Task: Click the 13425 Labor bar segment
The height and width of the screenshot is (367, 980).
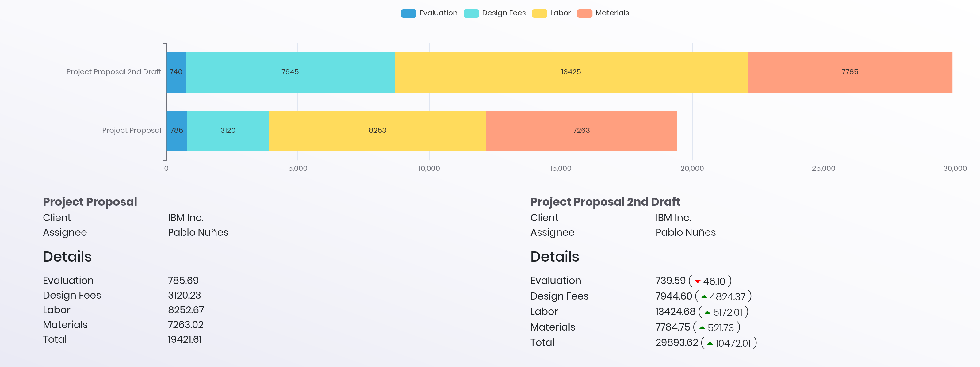Action: [x=571, y=72]
